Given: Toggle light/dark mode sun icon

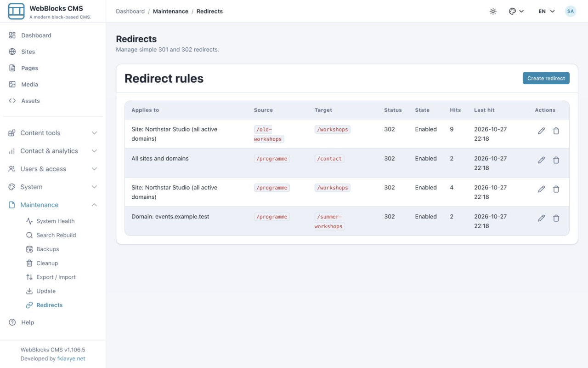Looking at the screenshot, I should tap(493, 11).
